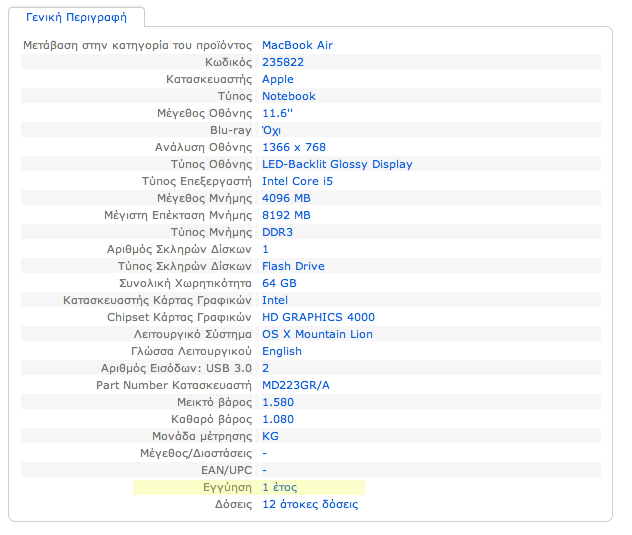
Task: Follow the MacBook Air category link
Action: coord(297,45)
